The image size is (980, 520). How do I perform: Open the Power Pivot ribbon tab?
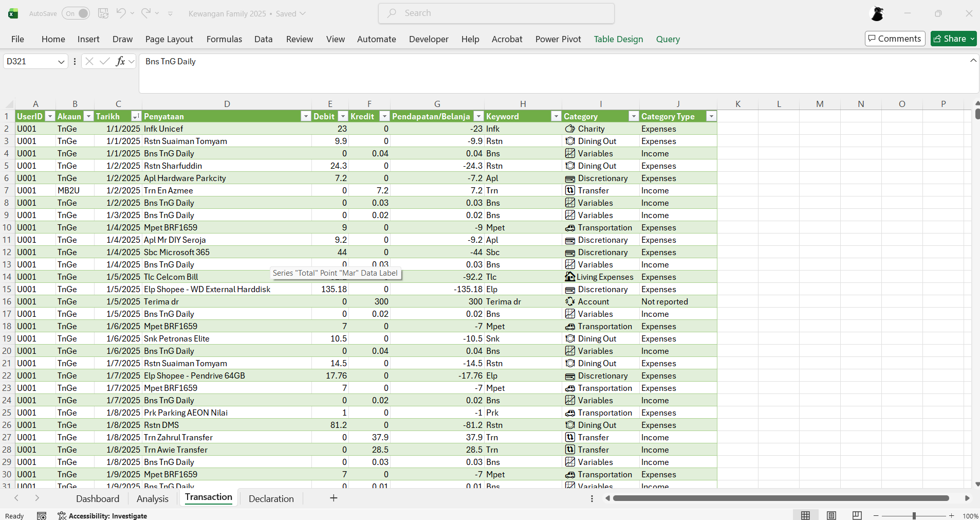(x=558, y=39)
